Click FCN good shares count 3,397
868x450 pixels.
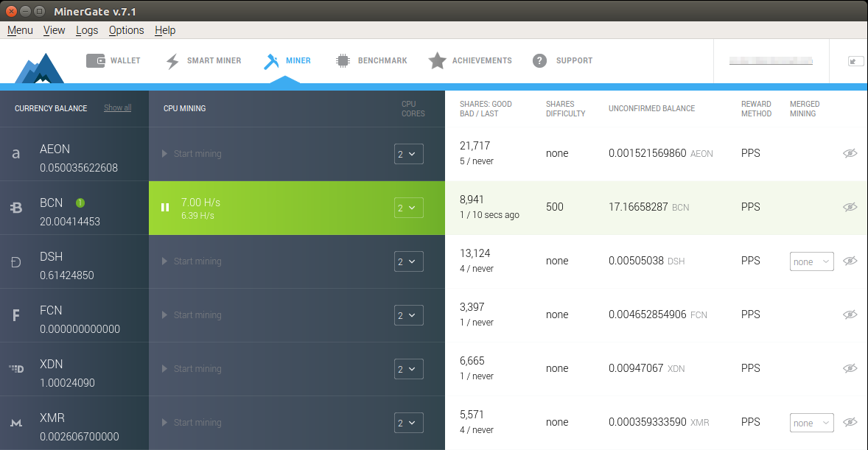pos(472,307)
